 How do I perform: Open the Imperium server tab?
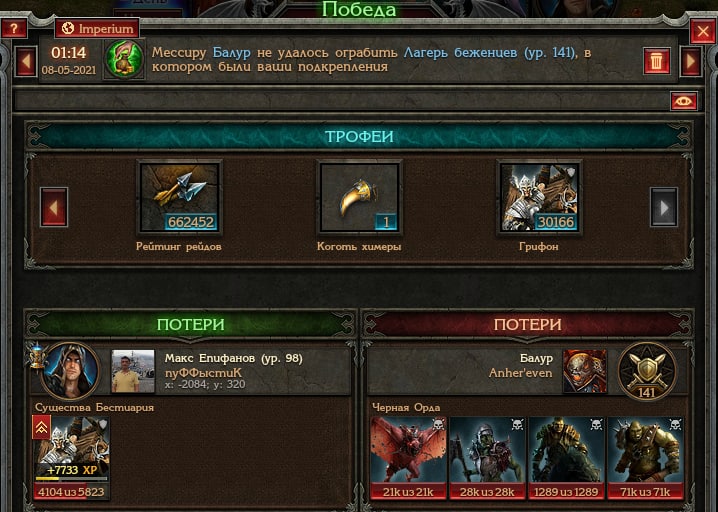97,28
